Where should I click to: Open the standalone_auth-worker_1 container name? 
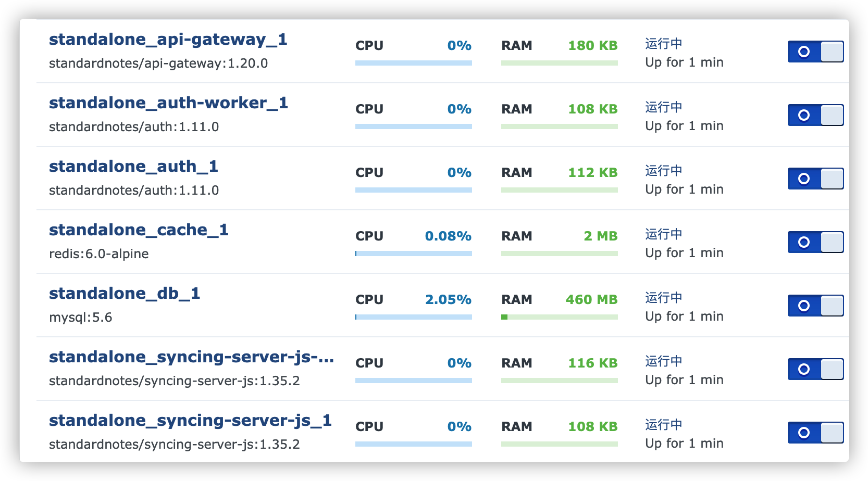tap(168, 103)
